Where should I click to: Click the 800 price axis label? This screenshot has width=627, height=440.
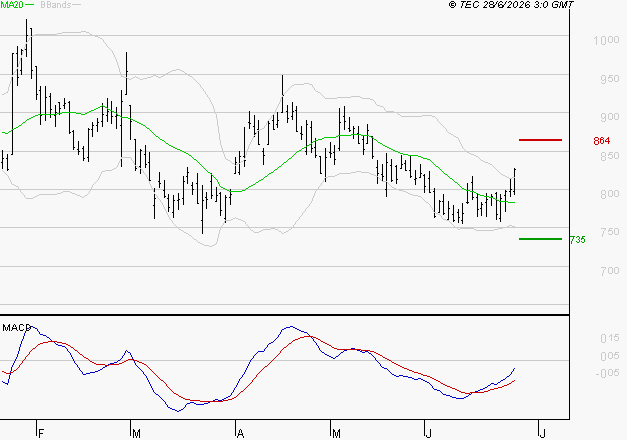[610, 194]
